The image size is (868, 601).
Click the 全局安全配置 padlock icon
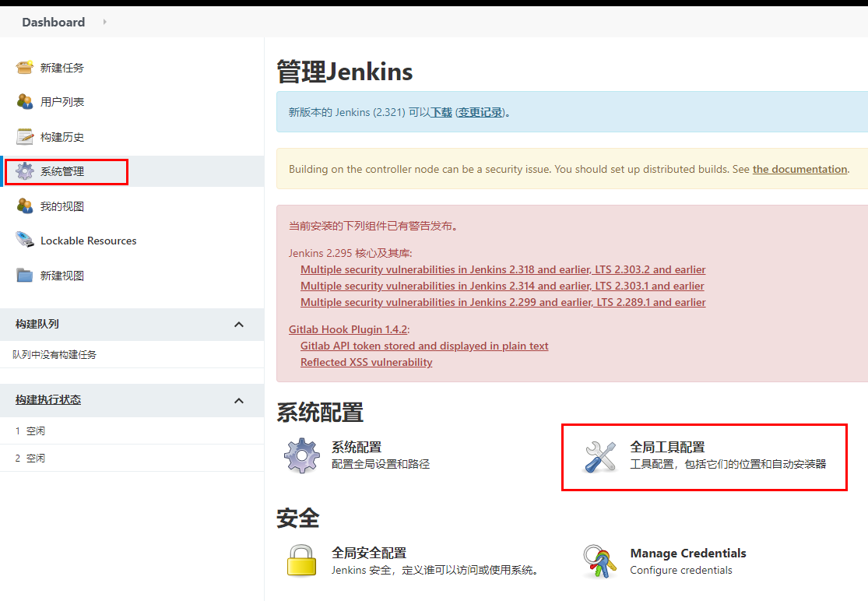(302, 561)
